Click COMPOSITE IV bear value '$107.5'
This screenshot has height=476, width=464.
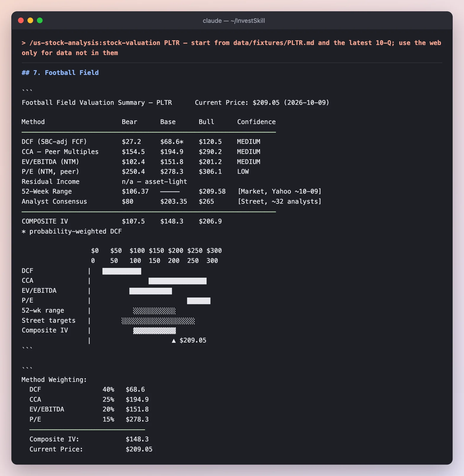coord(133,221)
